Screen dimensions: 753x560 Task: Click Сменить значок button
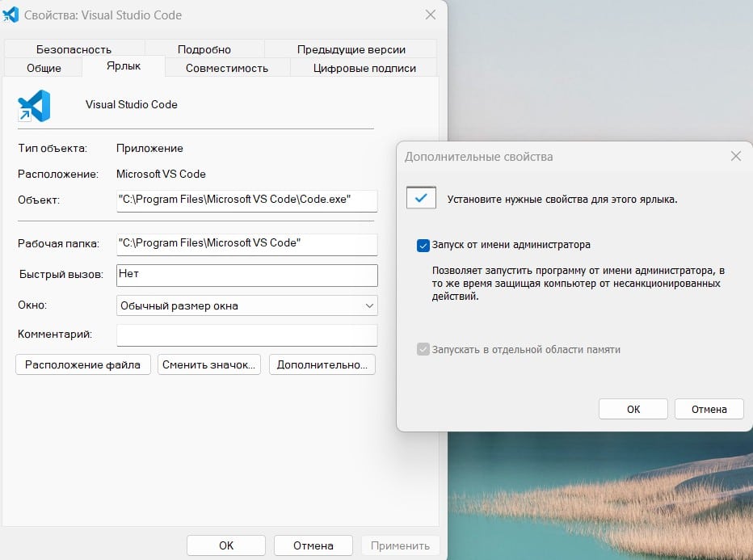pyautogui.click(x=209, y=364)
